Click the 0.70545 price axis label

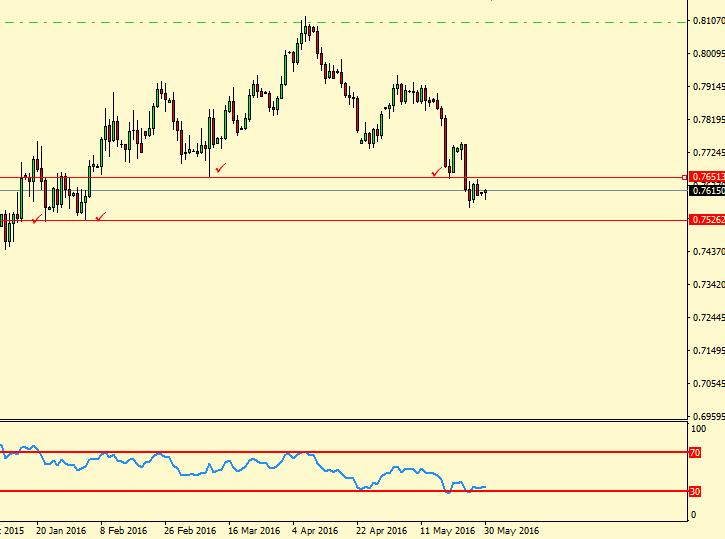coord(708,383)
